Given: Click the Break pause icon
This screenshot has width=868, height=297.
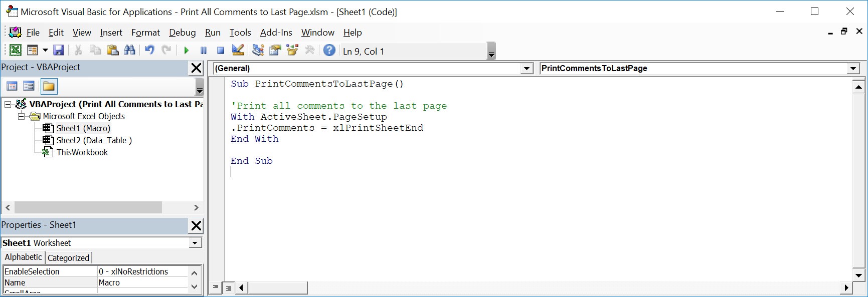Looking at the screenshot, I should (203, 50).
